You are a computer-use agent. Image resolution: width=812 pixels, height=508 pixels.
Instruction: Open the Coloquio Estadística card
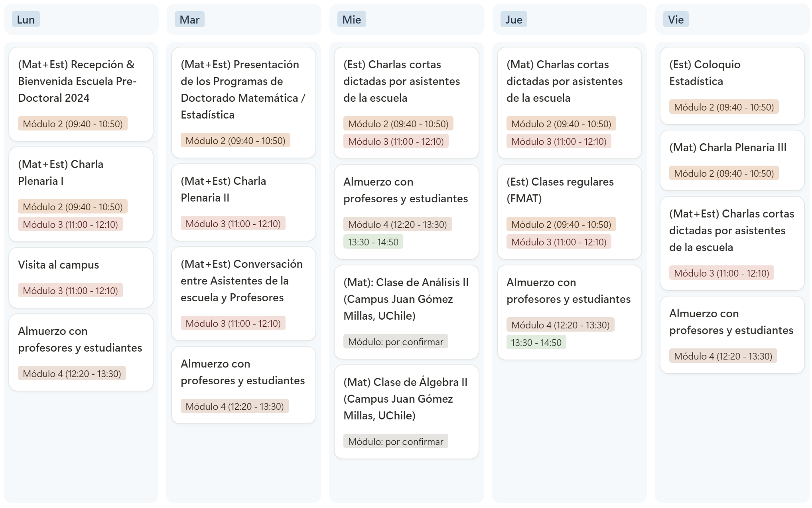pos(732,86)
